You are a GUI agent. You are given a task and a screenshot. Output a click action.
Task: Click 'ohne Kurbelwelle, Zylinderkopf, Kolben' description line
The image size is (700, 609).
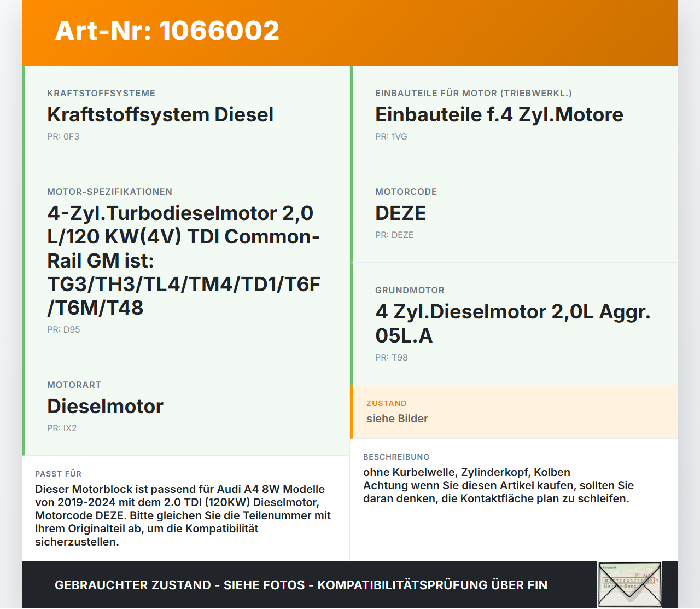tap(467, 472)
